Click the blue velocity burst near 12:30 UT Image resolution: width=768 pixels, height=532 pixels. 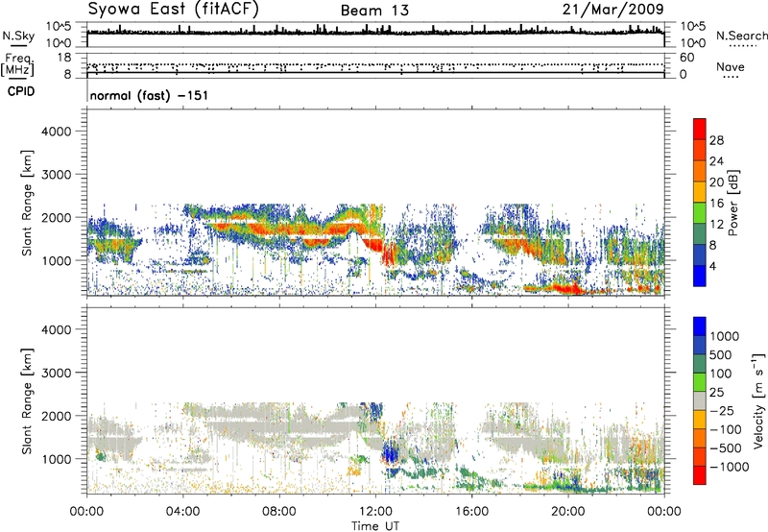pos(391,452)
